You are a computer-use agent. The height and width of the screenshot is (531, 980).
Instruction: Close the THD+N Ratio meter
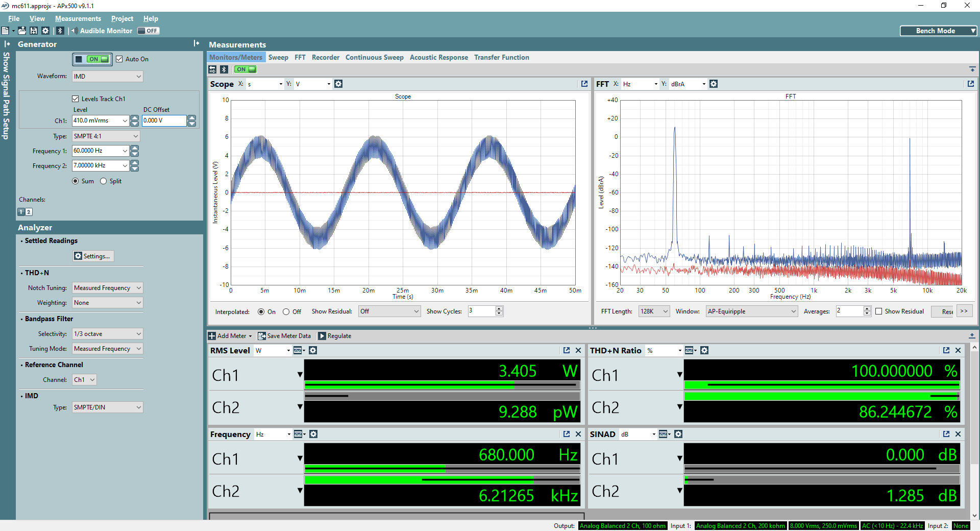958,350
